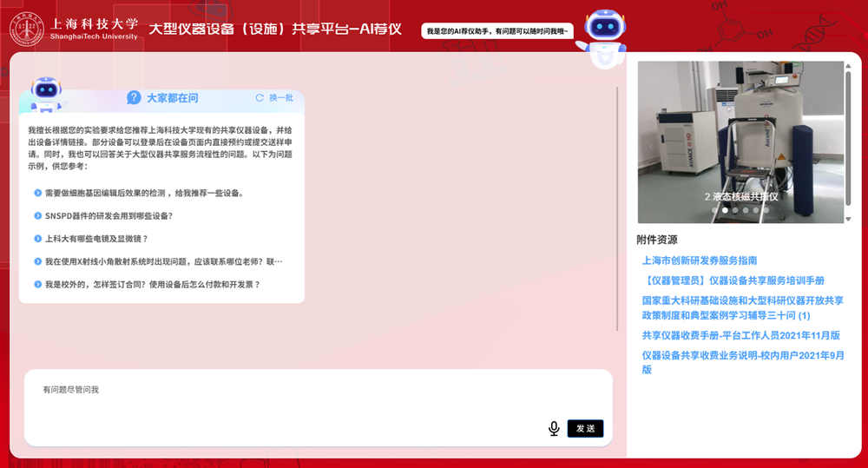The image size is (868, 468).
Task: Click arrow bullet beside SNSPD器件 question
Action: [37, 216]
